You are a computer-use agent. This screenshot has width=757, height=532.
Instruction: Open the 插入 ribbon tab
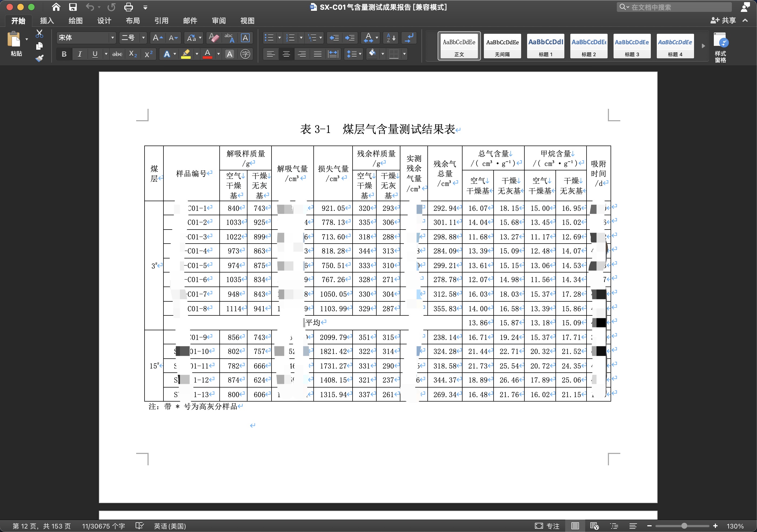47,21
